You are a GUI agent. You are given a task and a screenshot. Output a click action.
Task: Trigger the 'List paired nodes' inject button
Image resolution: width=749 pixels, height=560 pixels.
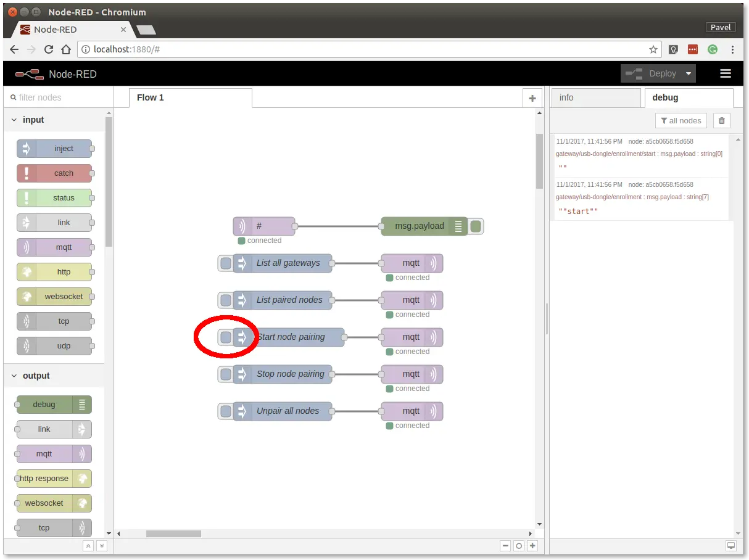(226, 300)
